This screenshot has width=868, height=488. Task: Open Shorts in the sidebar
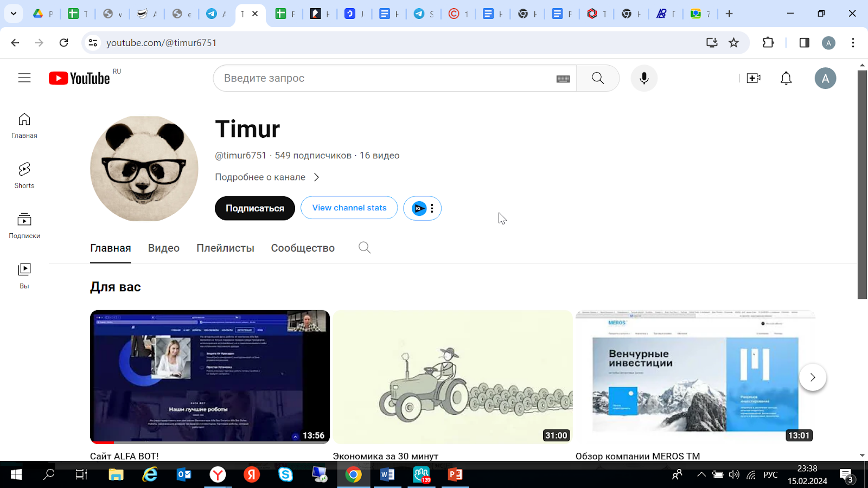tap(24, 176)
